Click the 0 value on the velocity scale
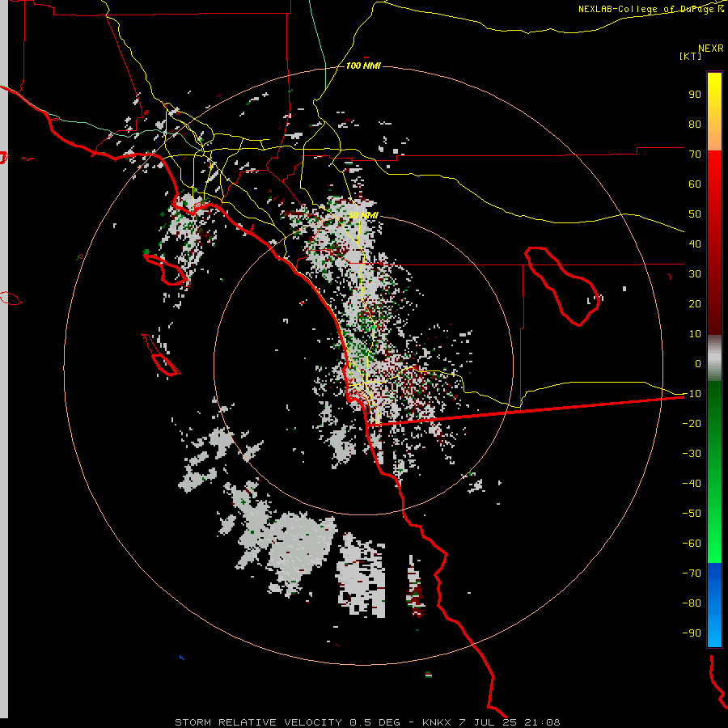Image resolution: width=728 pixels, height=728 pixels. [698, 363]
